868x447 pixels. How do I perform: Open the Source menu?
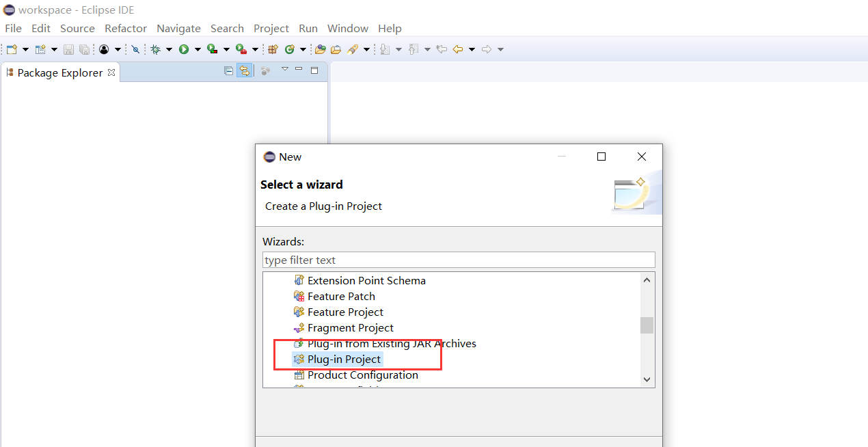(x=77, y=28)
